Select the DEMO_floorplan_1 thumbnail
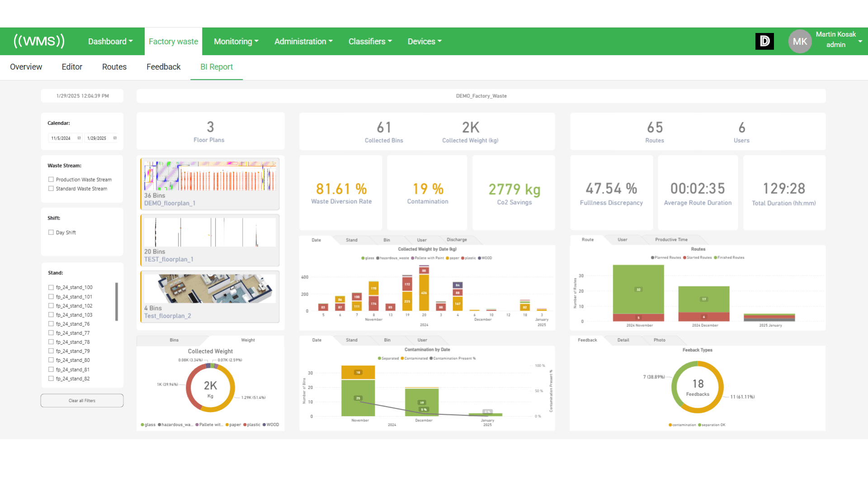The image size is (868, 488). [210, 176]
